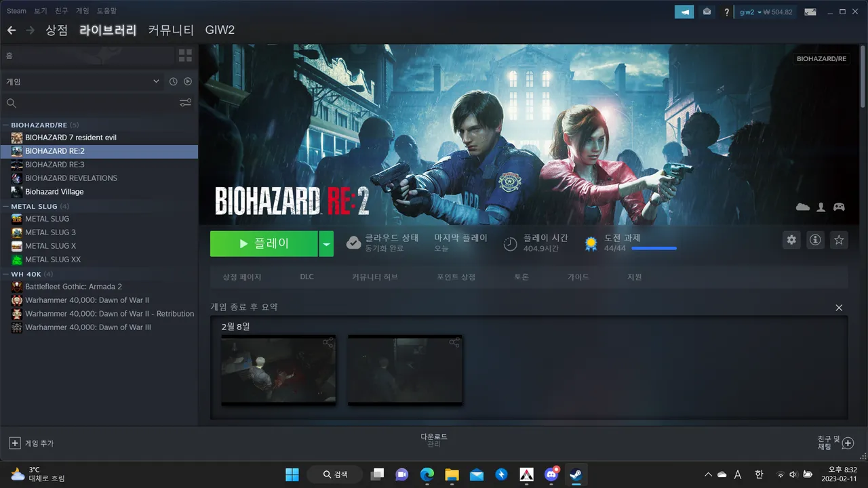868x488 pixels.
Task: Click the controller support icon on banner
Action: pyautogui.click(x=839, y=207)
